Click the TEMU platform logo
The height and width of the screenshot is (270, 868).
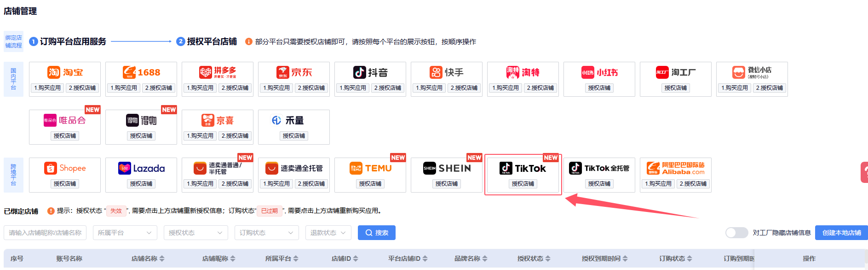(x=370, y=168)
